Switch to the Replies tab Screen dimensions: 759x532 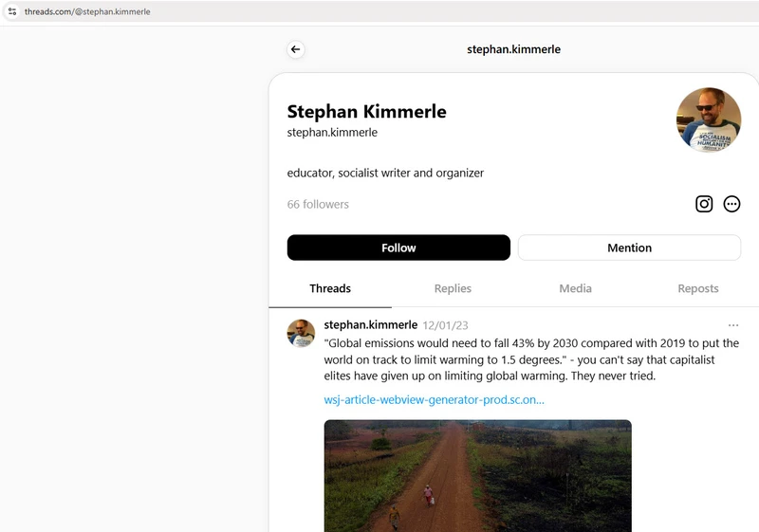click(x=453, y=288)
